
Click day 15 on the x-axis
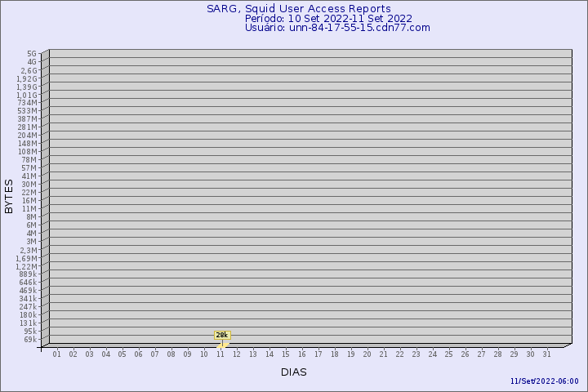(285, 354)
